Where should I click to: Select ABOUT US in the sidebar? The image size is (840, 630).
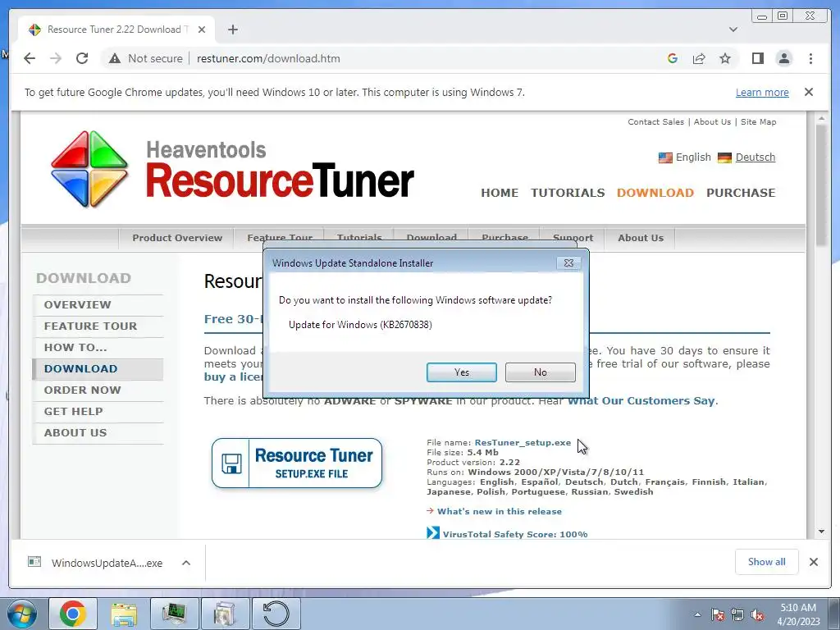pos(98,433)
